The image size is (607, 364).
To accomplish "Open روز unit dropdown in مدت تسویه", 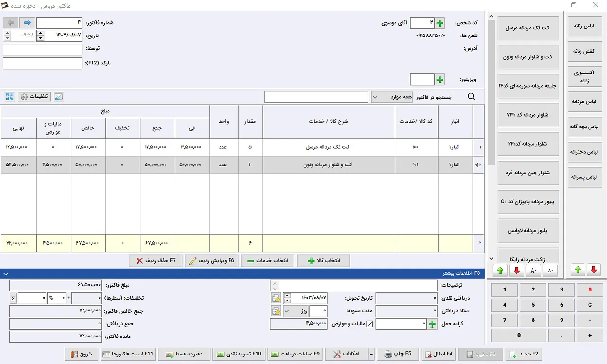I will [x=295, y=311].
